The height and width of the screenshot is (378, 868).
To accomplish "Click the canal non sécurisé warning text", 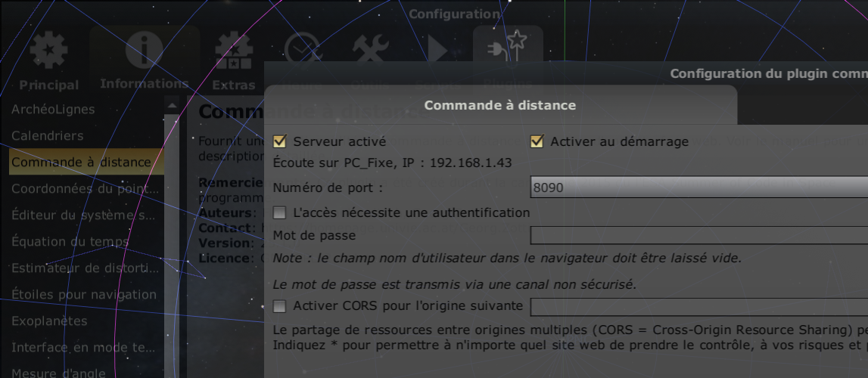I will click(x=455, y=285).
